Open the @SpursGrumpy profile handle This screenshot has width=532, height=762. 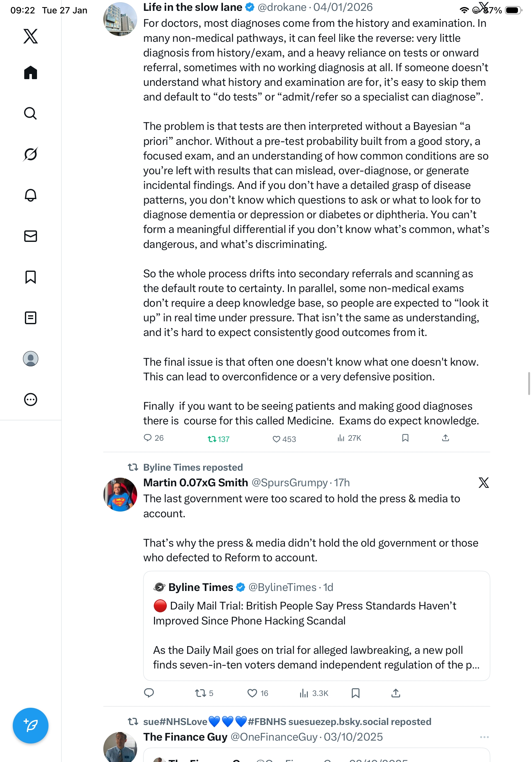click(290, 482)
